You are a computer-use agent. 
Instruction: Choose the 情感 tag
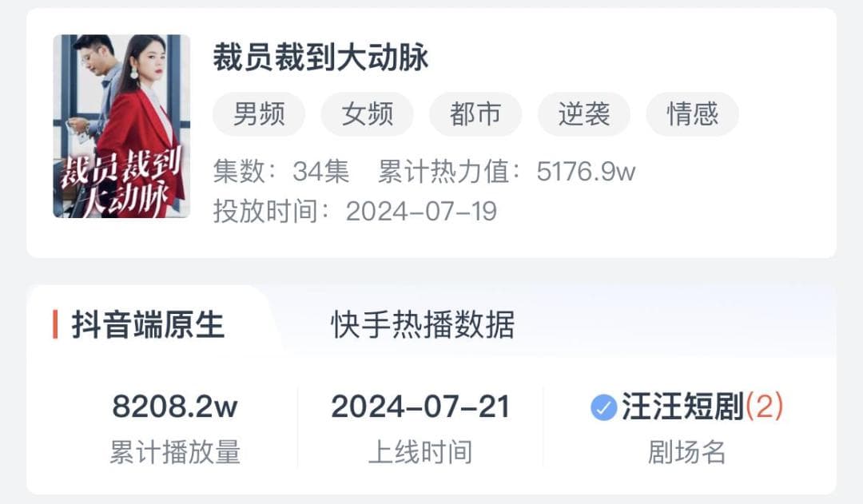(x=692, y=114)
